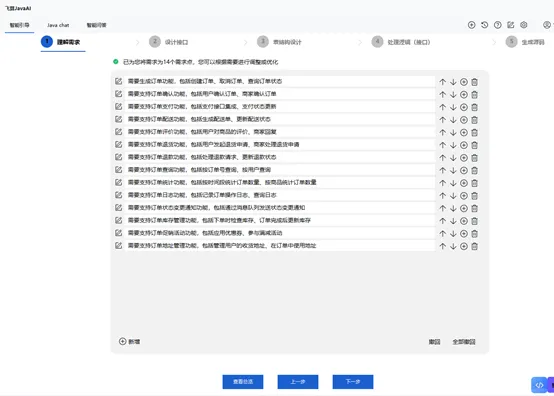Click the new session plus-circle icon
Image resolution: width=554 pixels, height=396 pixels.
click(471, 25)
